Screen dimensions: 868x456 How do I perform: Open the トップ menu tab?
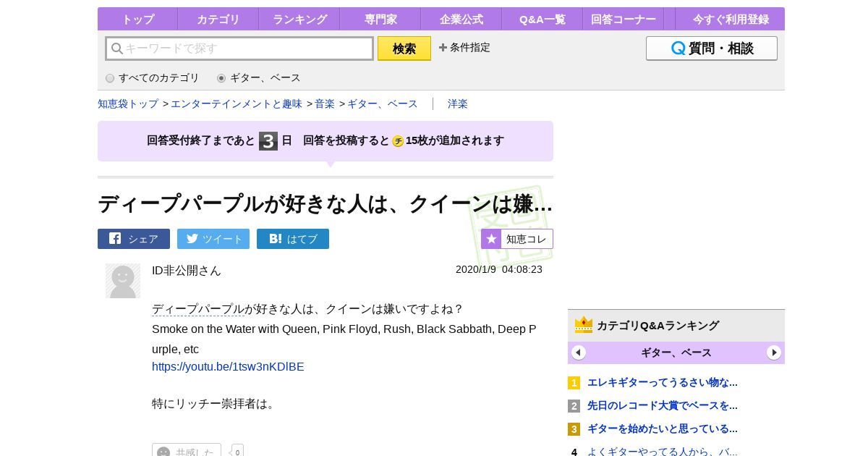(137, 19)
